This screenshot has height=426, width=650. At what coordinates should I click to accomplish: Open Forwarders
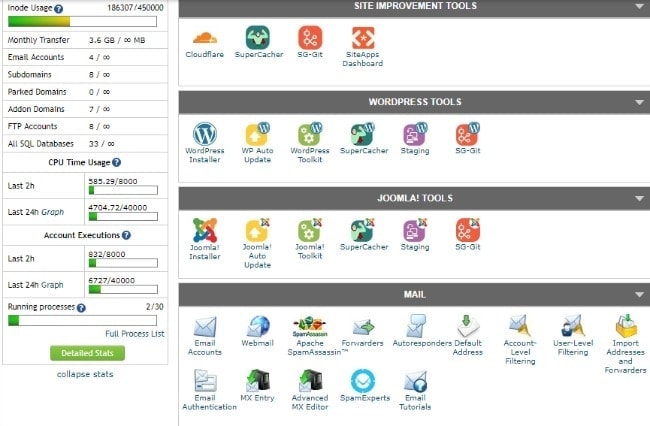[363, 332]
